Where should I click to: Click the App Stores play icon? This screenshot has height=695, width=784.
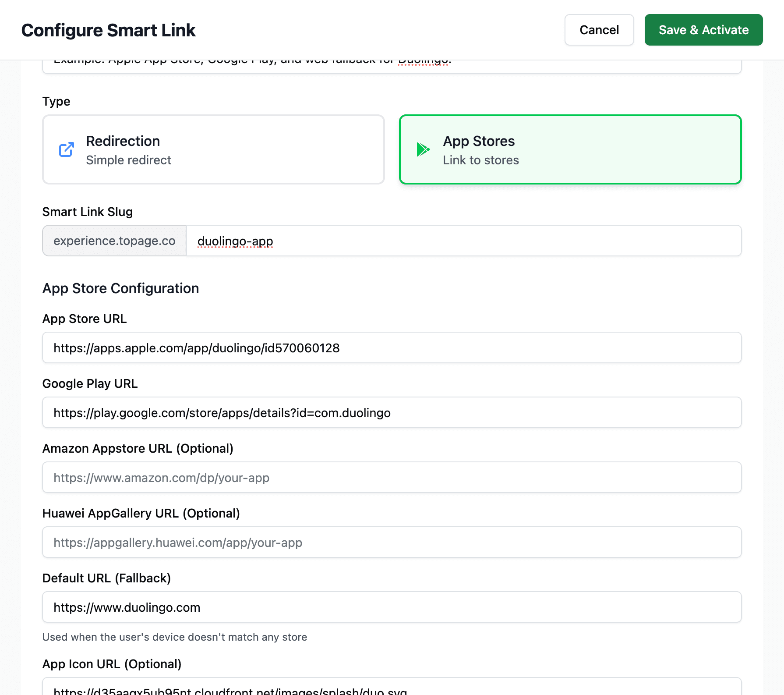423,149
